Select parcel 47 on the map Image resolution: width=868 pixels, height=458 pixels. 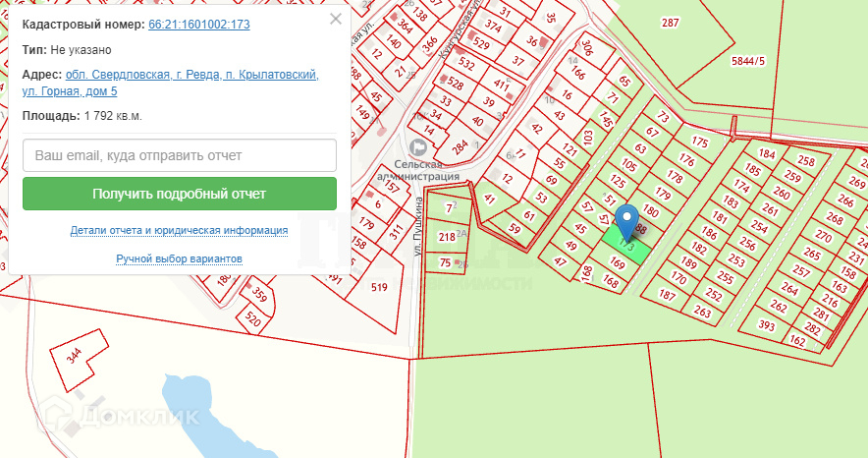(560, 260)
